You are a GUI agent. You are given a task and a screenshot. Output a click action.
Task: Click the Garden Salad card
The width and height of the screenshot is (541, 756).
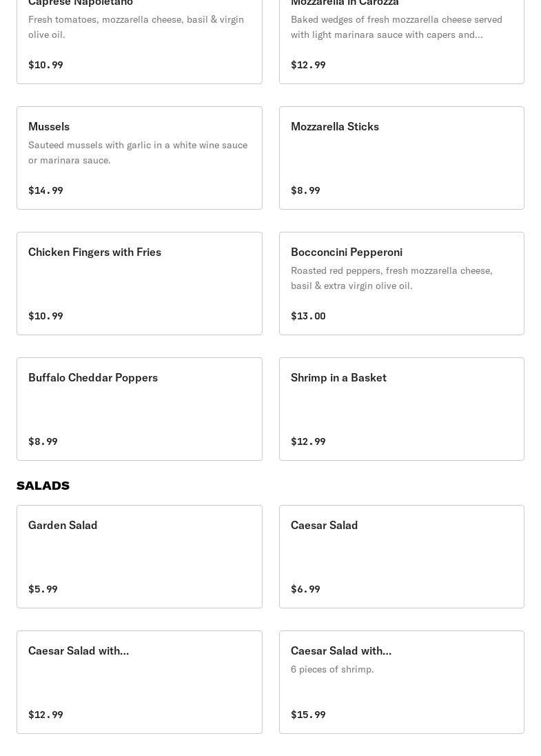139,557
